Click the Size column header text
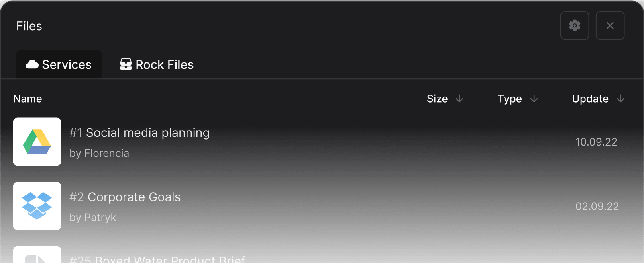 click(x=437, y=99)
